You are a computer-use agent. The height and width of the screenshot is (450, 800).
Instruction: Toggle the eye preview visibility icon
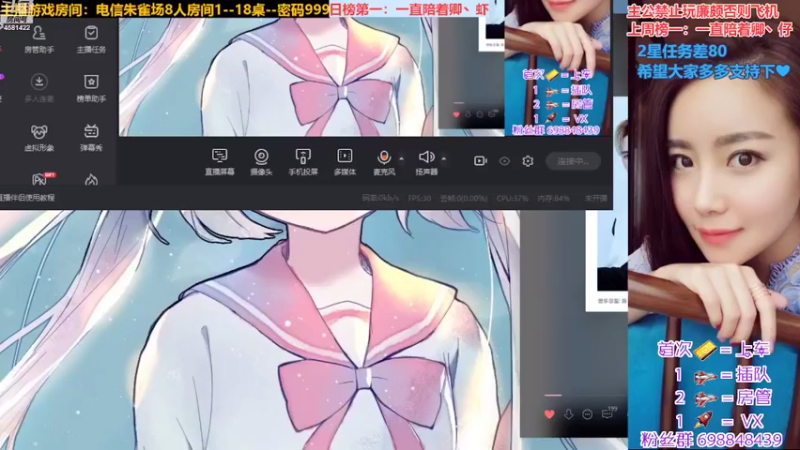(x=504, y=161)
